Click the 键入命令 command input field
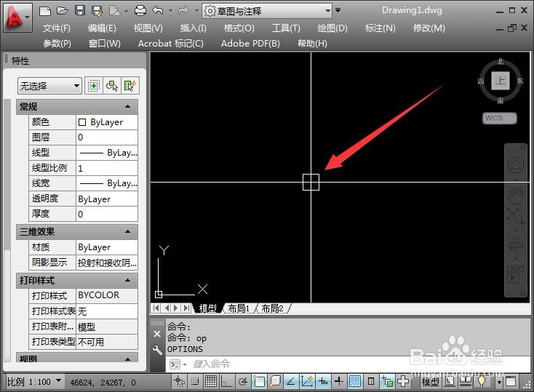Image resolution: width=534 pixels, height=392 pixels. 347,364
